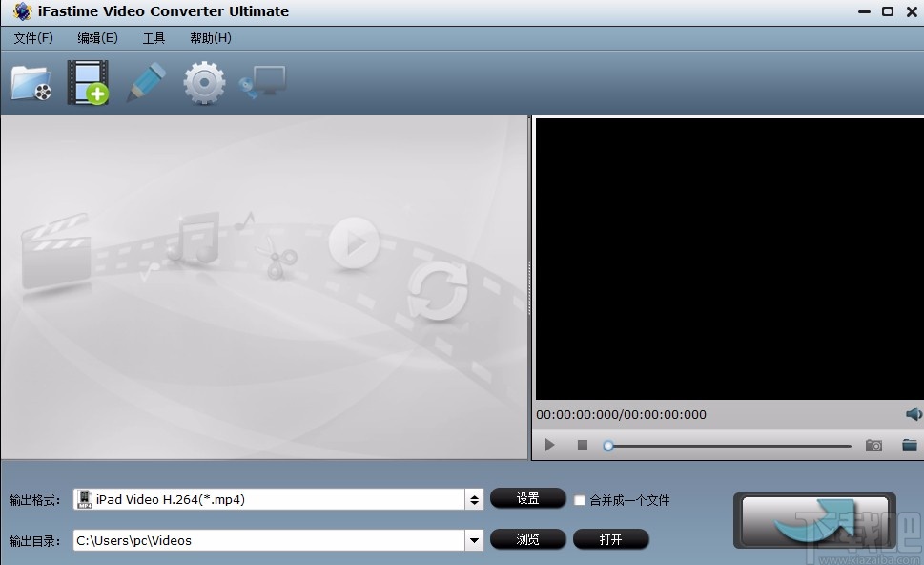924x565 pixels.
Task: Open the 文件(F) menu
Action: 32,38
